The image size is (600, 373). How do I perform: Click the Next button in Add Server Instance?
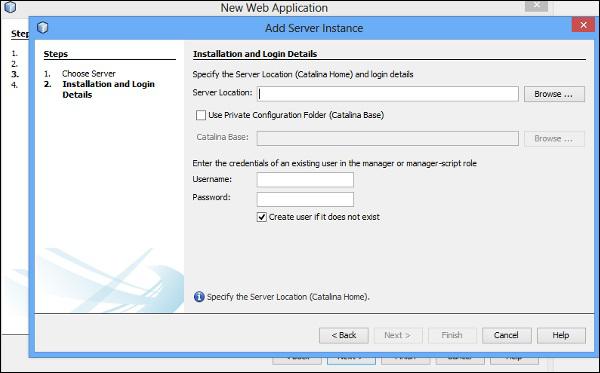(x=398, y=336)
